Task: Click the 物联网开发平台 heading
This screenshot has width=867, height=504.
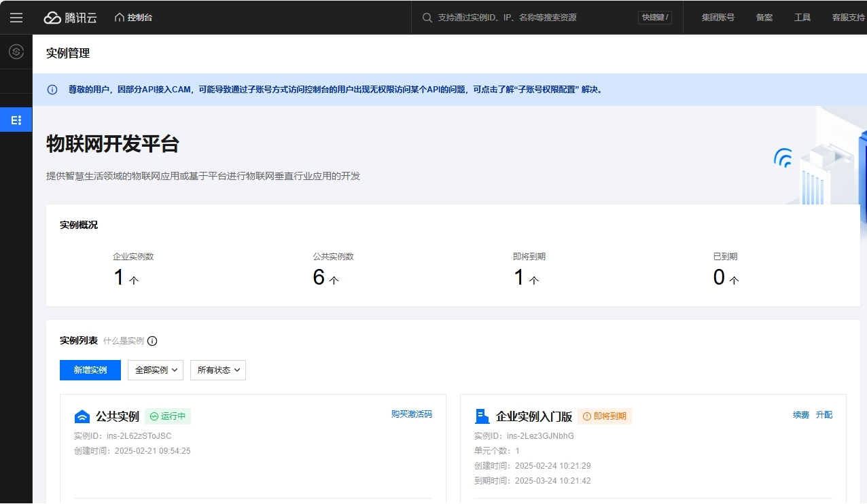Action: tap(113, 144)
